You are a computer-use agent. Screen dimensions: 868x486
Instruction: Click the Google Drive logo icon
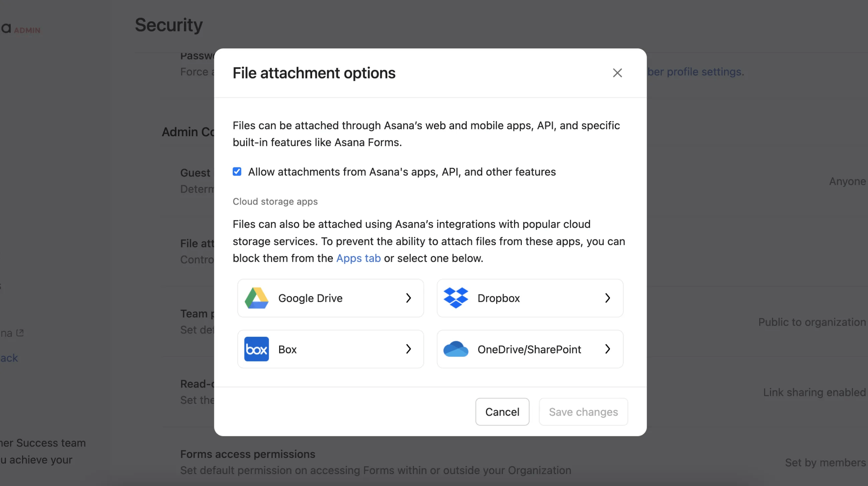[256, 298]
